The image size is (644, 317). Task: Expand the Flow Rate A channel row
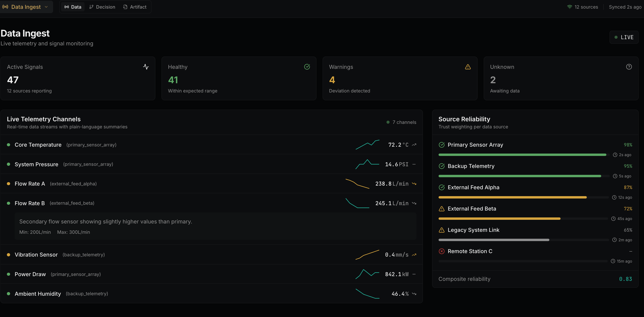211,184
